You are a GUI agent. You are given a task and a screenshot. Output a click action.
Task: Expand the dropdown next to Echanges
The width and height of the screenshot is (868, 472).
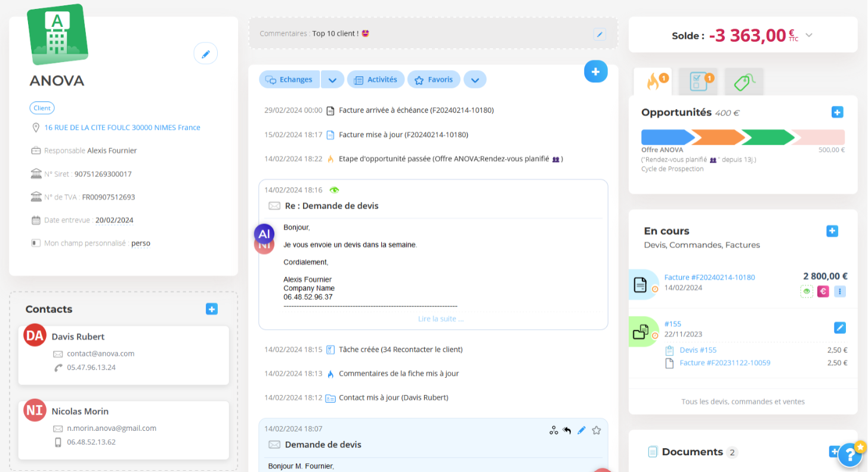click(x=333, y=79)
